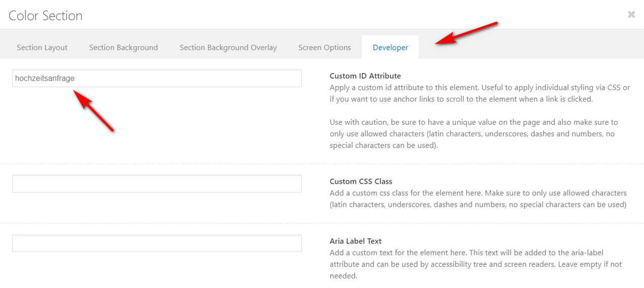Click the 'Add a custom text' aria description

point(475,264)
